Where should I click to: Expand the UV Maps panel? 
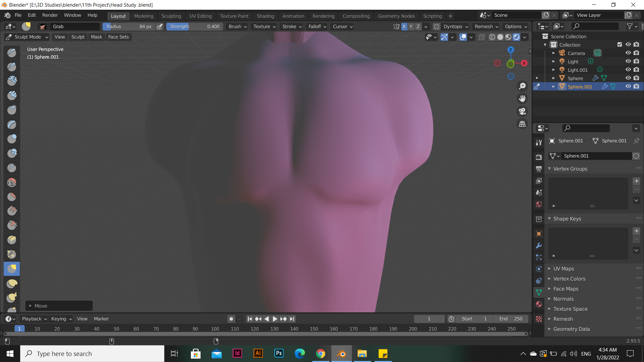563,269
